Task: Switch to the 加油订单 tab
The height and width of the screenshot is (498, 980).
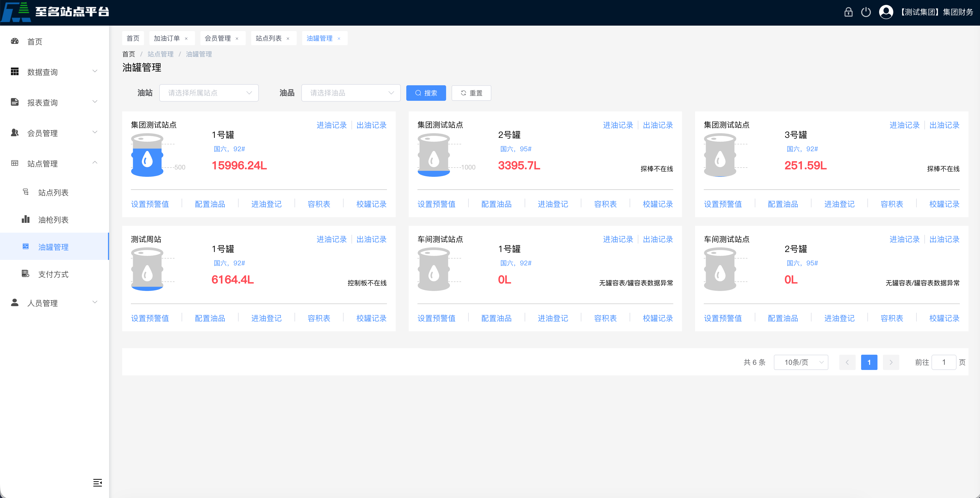Action: tap(167, 38)
